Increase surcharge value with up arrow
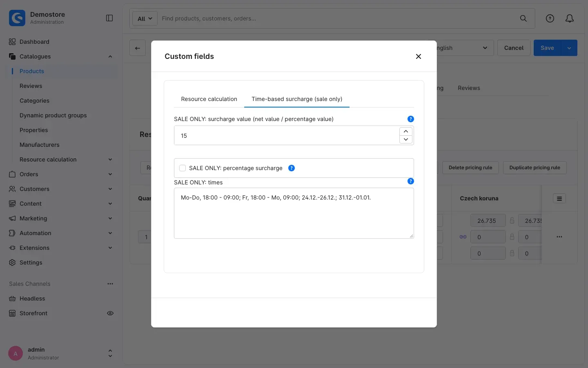The height and width of the screenshot is (368, 588). (406, 131)
